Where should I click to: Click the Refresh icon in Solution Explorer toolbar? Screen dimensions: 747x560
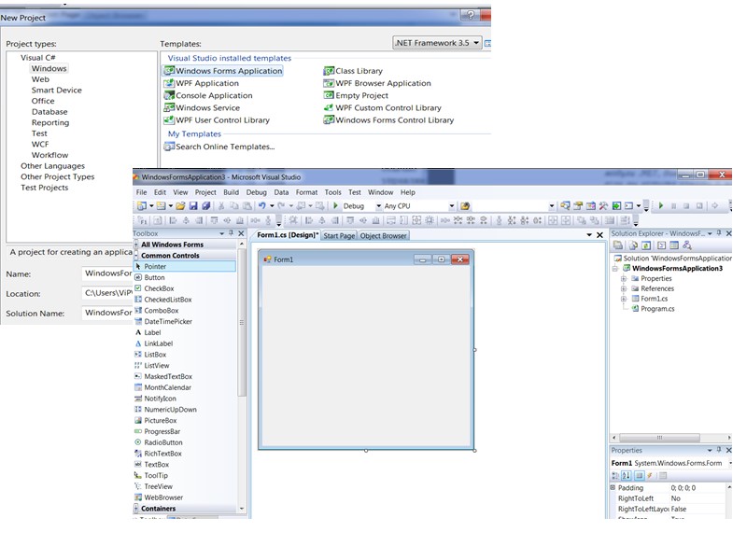(x=646, y=245)
